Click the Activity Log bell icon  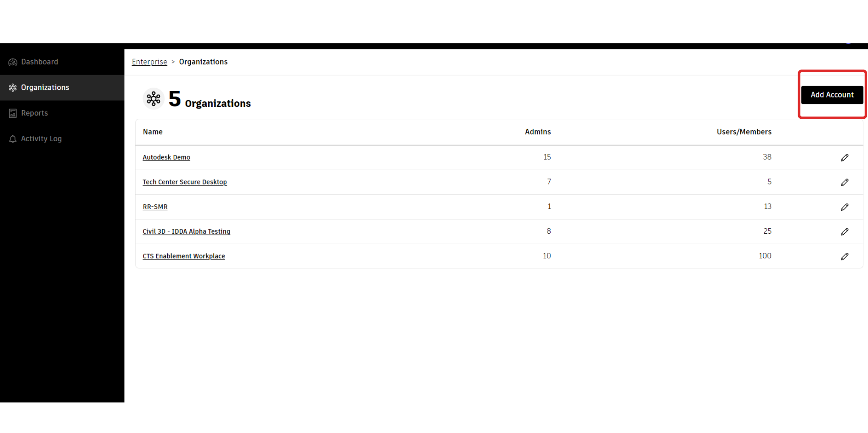click(x=13, y=139)
